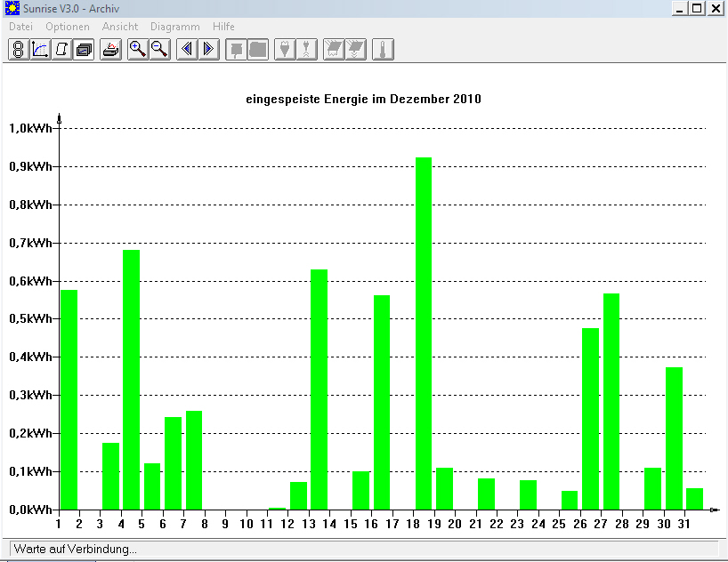Click the green bar for day 13
Screen dimensions: 728x562
click(x=319, y=389)
